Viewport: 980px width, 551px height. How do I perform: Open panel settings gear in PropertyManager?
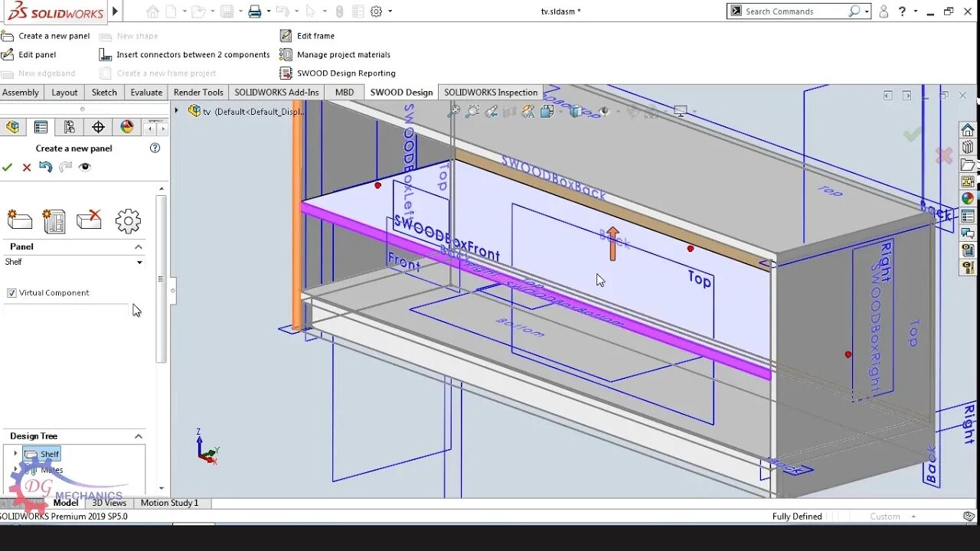[128, 220]
